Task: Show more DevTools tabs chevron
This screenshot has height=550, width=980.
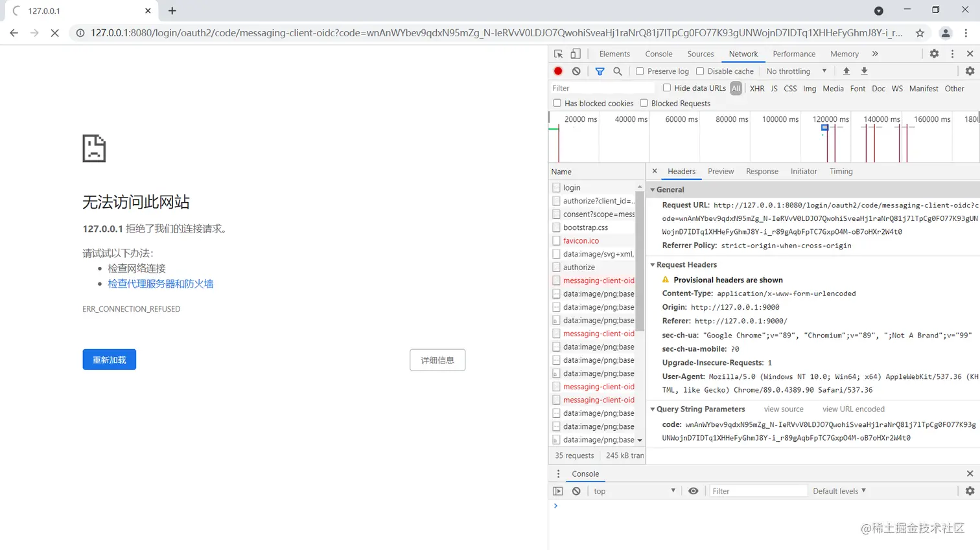Action: [875, 54]
